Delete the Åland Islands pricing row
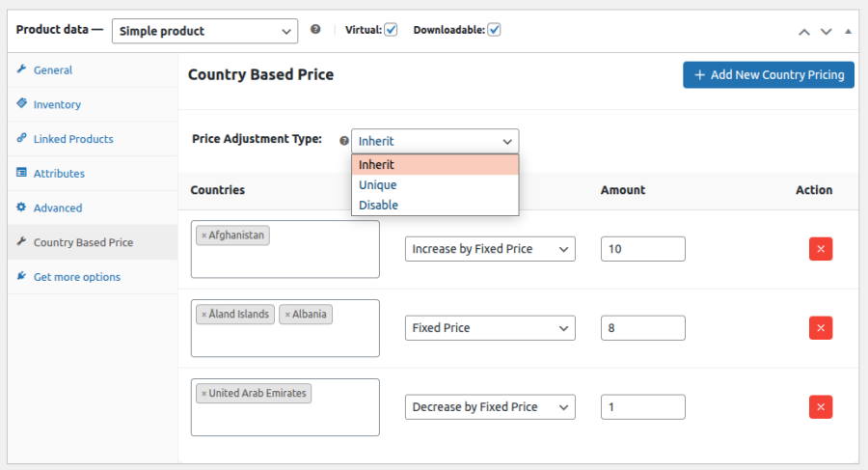Screen dimensions: 868x470 821,328
